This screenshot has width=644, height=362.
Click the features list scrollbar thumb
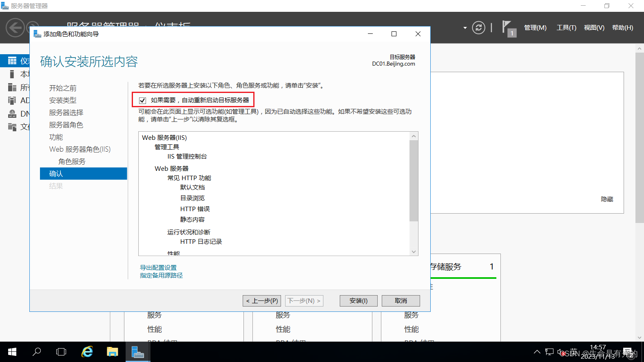414,181
